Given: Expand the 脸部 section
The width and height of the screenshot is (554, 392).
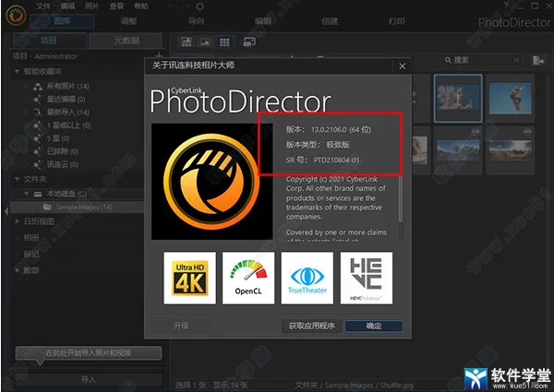Looking at the screenshot, I should (x=18, y=270).
